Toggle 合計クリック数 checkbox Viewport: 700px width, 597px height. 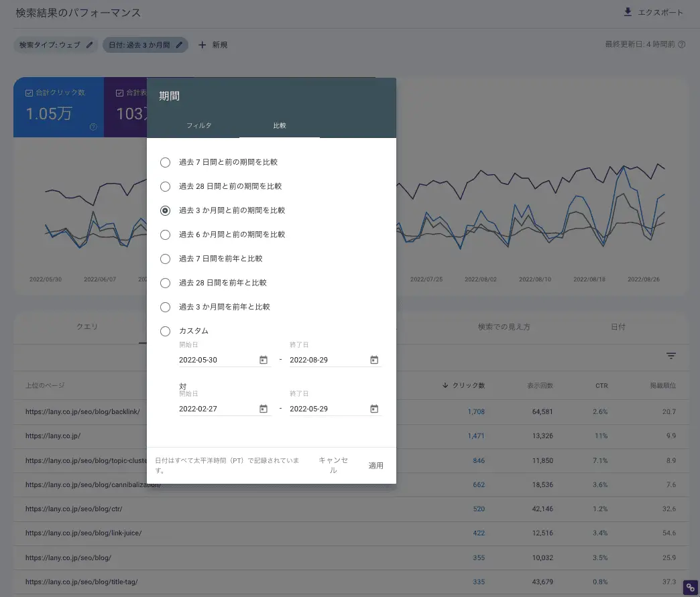point(29,93)
